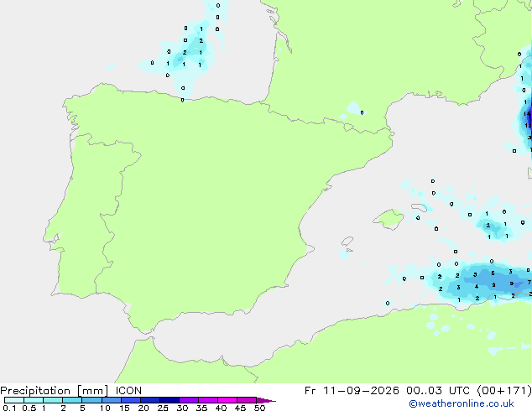Image resolution: width=532 pixels, height=411 pixels.
Task: Pick the 25 to 30 mm dark blue swatch
Action: pos(170,400)
